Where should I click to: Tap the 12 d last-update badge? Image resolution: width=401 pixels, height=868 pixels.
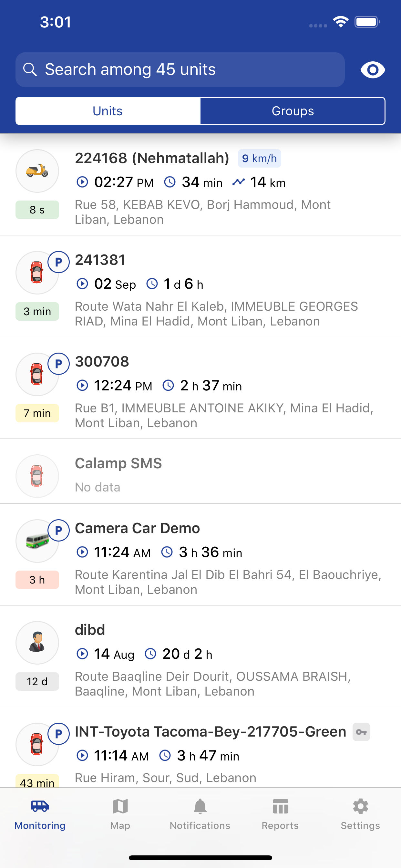(x=37, y=681)
